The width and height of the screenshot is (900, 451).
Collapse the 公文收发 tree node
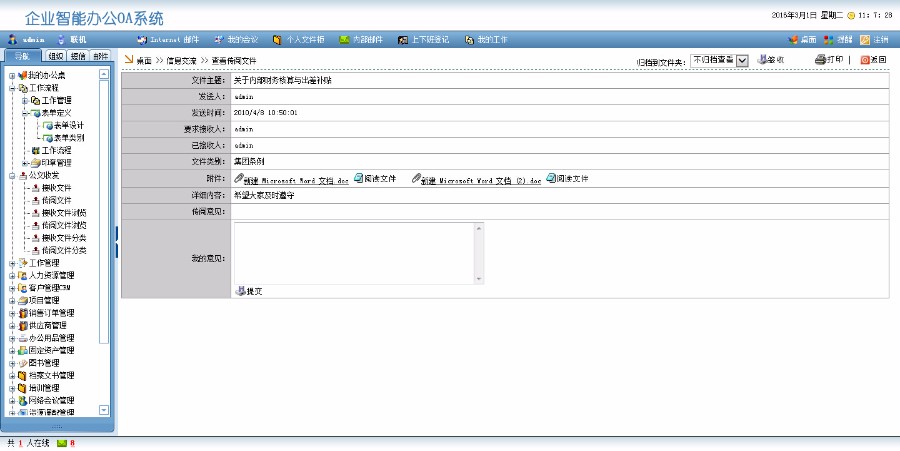(12, 174)
